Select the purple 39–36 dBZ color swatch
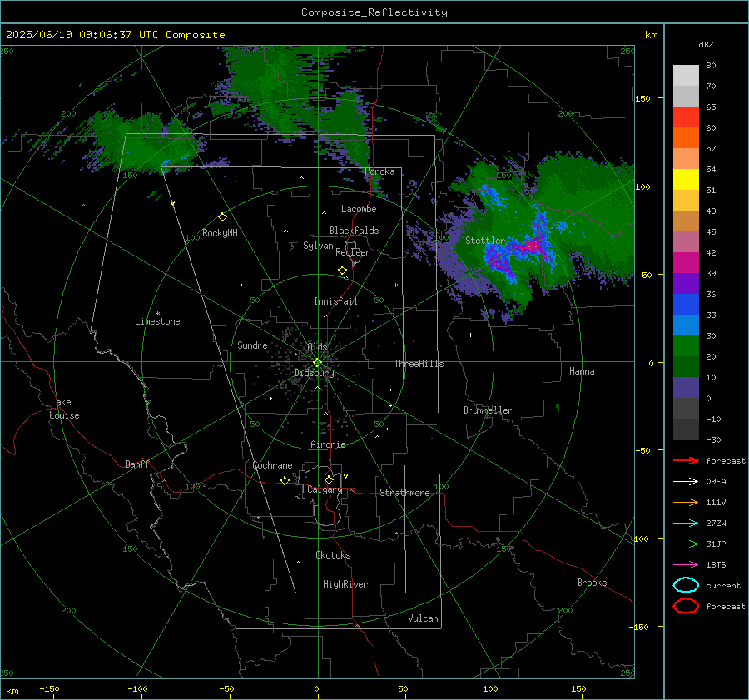 tap(686, 284)
